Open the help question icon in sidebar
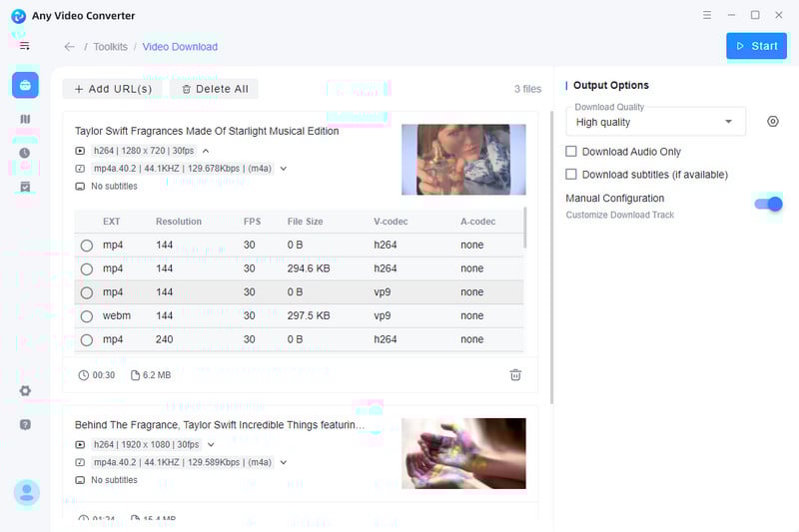 point(25,424)
